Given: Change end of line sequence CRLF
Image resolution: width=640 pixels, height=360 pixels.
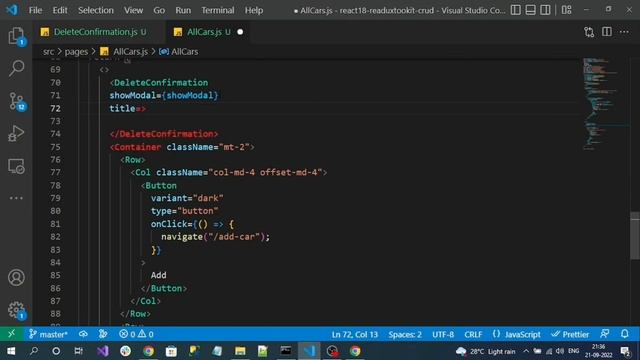Looking at the screenshot, I should [473, 334].
